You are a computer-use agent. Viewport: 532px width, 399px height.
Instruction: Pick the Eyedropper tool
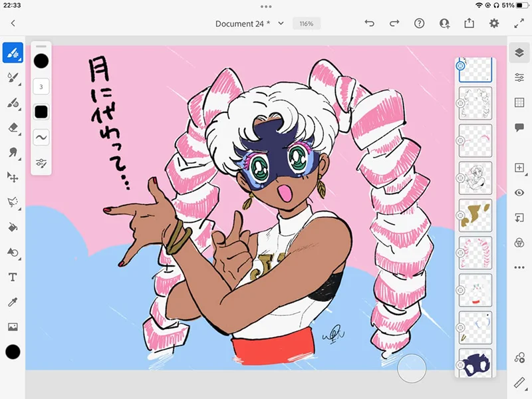[13, 303]
